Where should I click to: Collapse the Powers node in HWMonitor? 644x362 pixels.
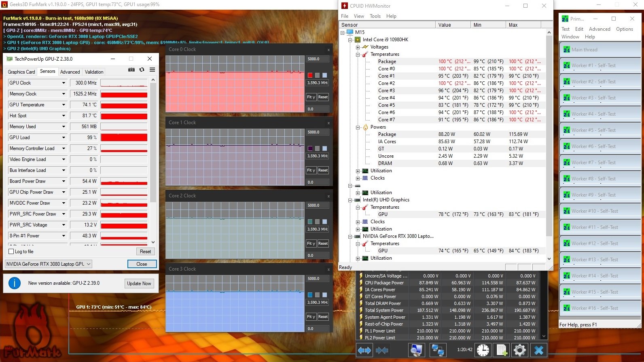[358, 127]
